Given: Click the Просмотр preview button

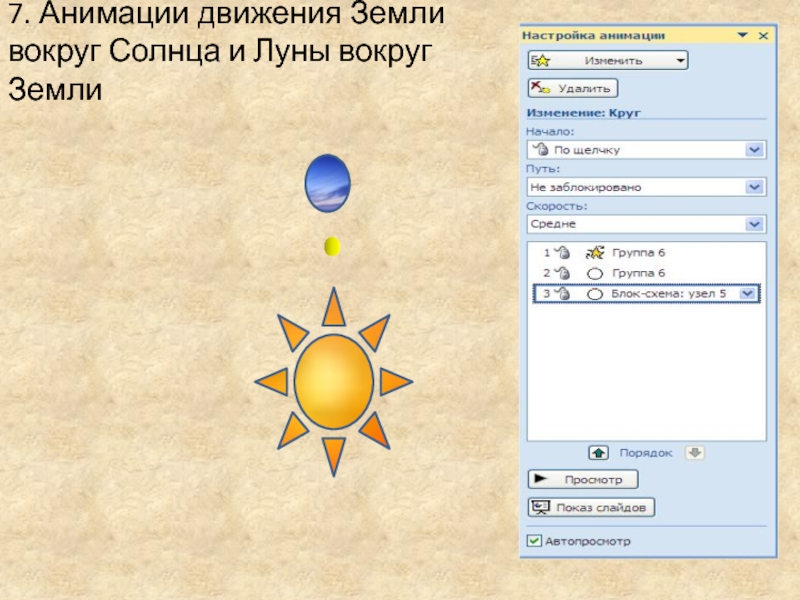Looking at the screenshot, I should tap(583, 480).
